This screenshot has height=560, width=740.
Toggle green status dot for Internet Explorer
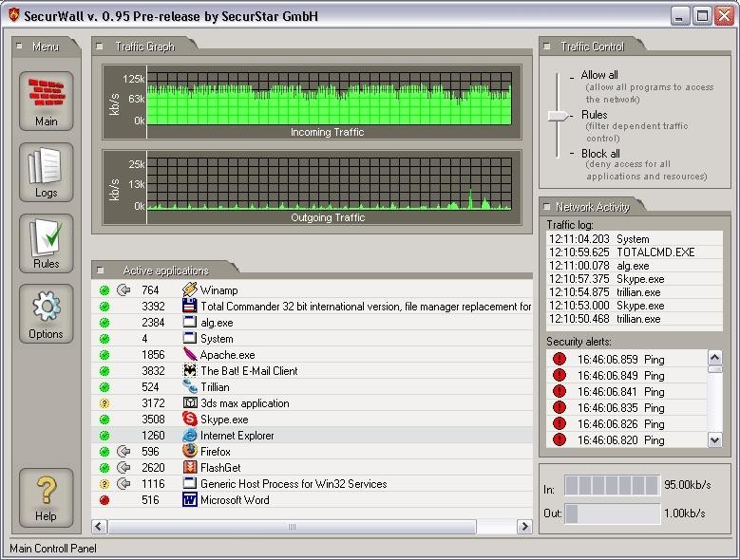[104, 436]
